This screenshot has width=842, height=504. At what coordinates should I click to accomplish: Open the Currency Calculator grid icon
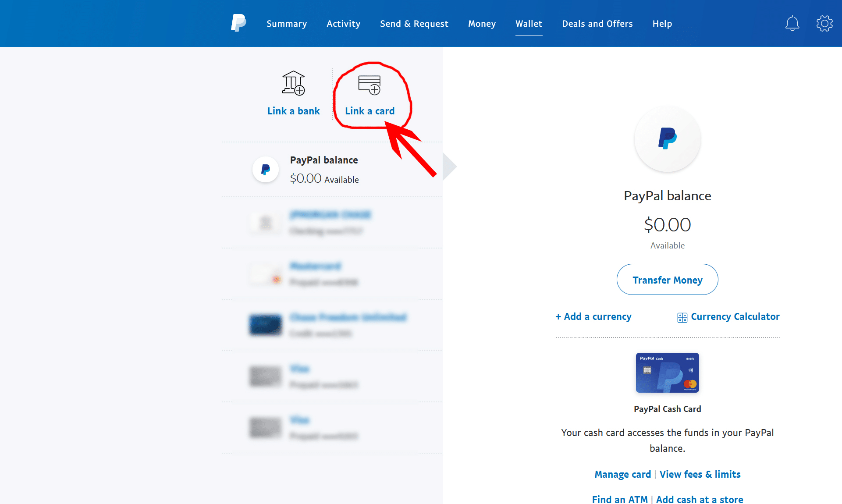point(682,316)
